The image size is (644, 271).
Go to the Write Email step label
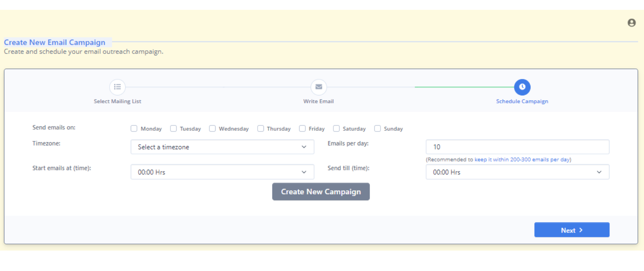pyautogui.click(x=318, y=101)
